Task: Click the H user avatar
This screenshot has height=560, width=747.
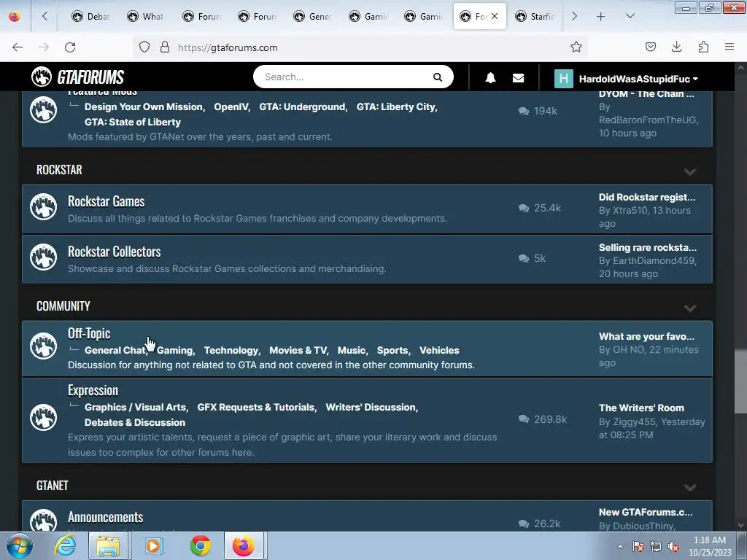Action: coord(564,79)
